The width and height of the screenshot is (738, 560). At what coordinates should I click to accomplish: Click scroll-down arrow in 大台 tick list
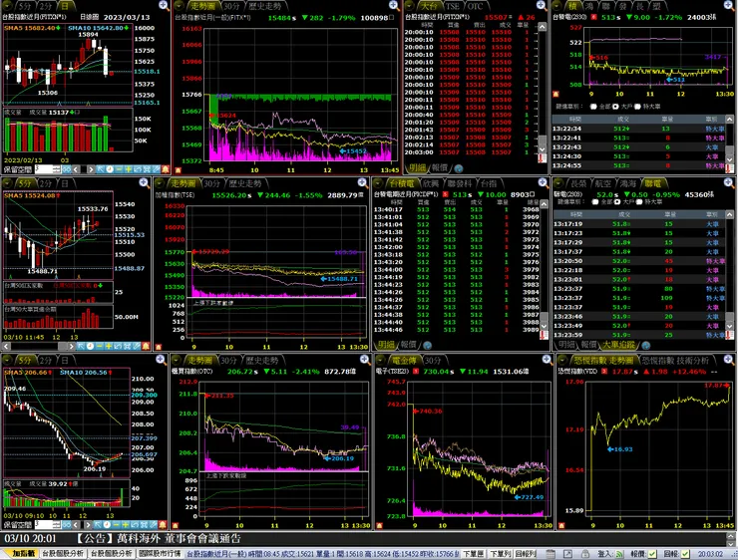(543, 148)
